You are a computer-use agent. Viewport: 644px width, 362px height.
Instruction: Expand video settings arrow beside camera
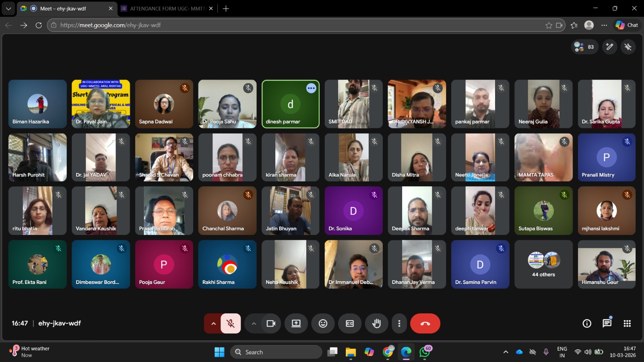254,323
